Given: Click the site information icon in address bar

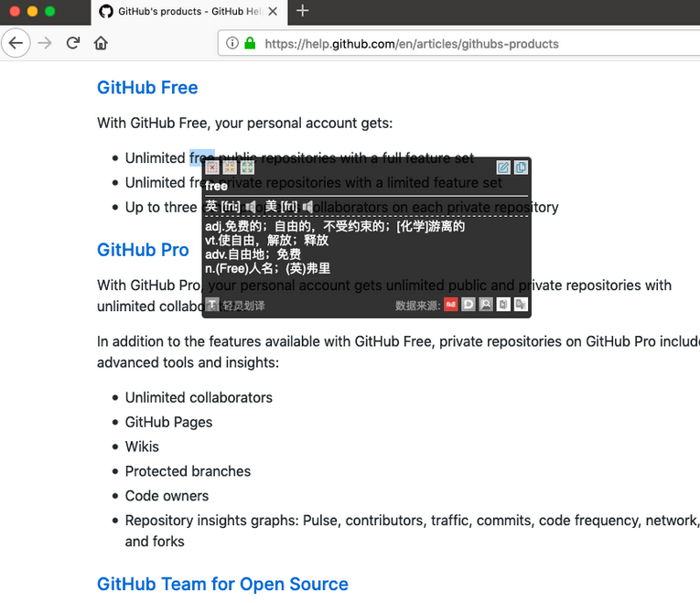Looking at the screenshot, I should point(232,43).
